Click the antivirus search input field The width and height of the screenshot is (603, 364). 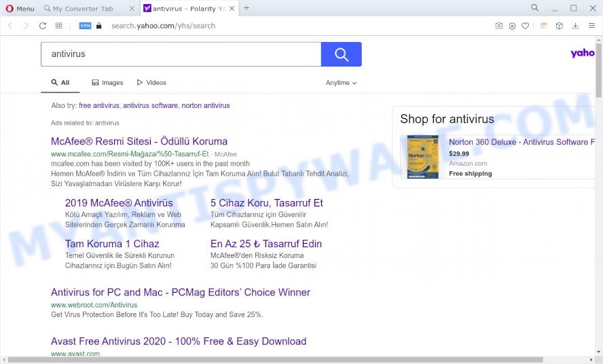coord(181,54)
